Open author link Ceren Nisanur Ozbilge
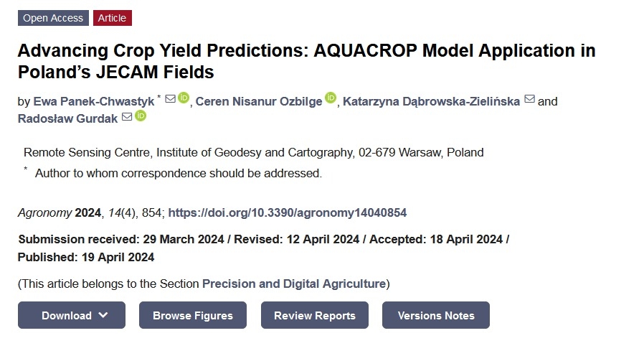This screenshot has height=356, width=644. pyautogui.click(x=259, y=101)
